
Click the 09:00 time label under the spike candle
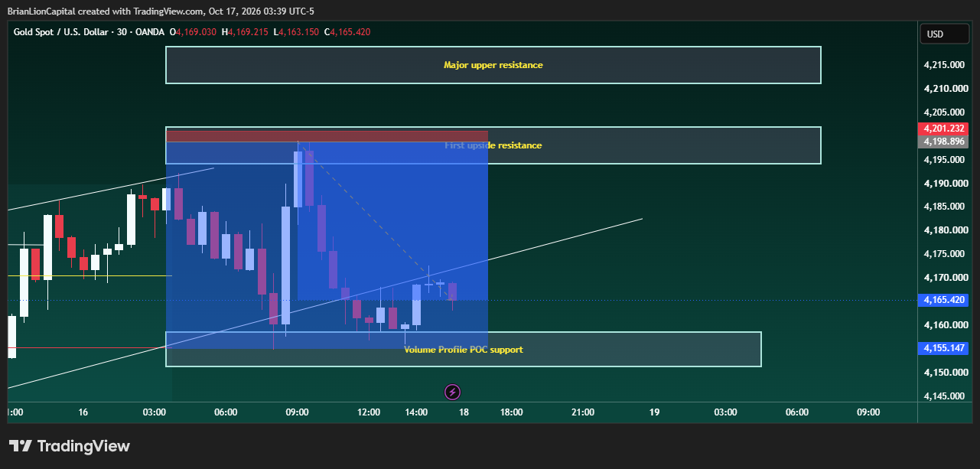(x=297, y=412)
